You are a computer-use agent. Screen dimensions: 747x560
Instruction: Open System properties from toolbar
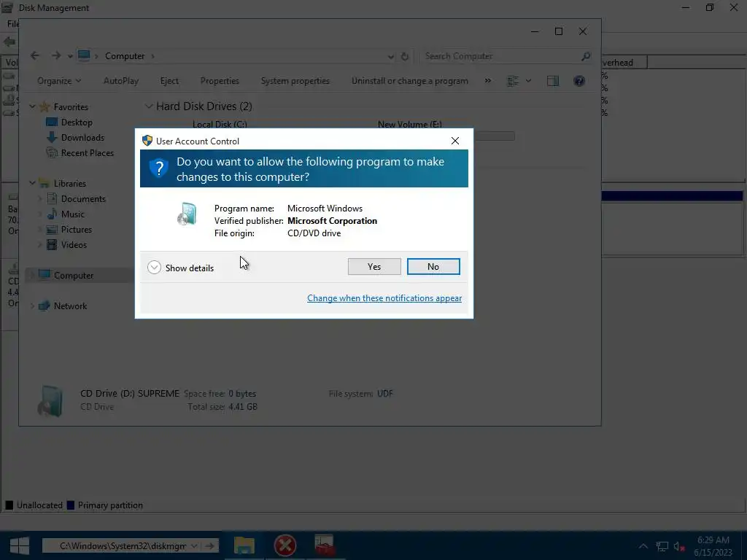coord(295,81)
